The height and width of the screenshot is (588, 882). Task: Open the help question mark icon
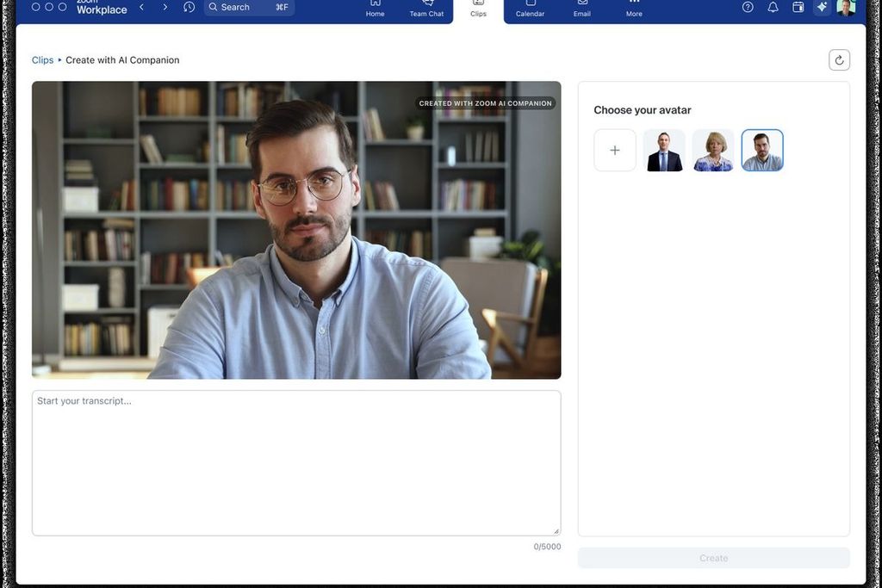[x=748, y=7]
